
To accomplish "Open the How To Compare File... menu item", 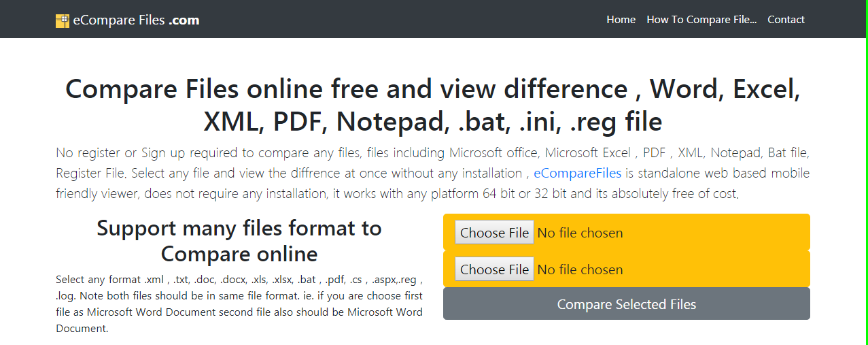I will coord(701,20).
